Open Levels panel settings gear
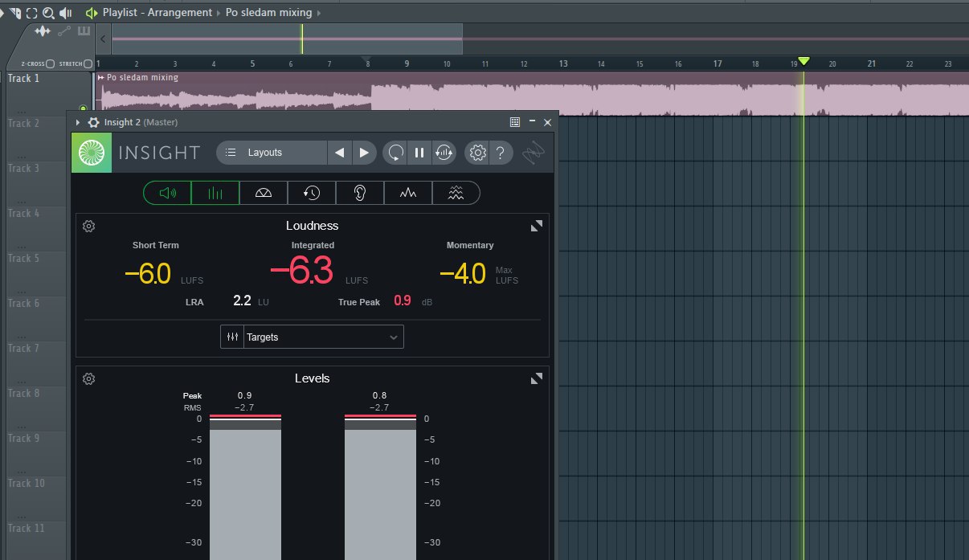 pyautogui.click(x=89, y=378)
